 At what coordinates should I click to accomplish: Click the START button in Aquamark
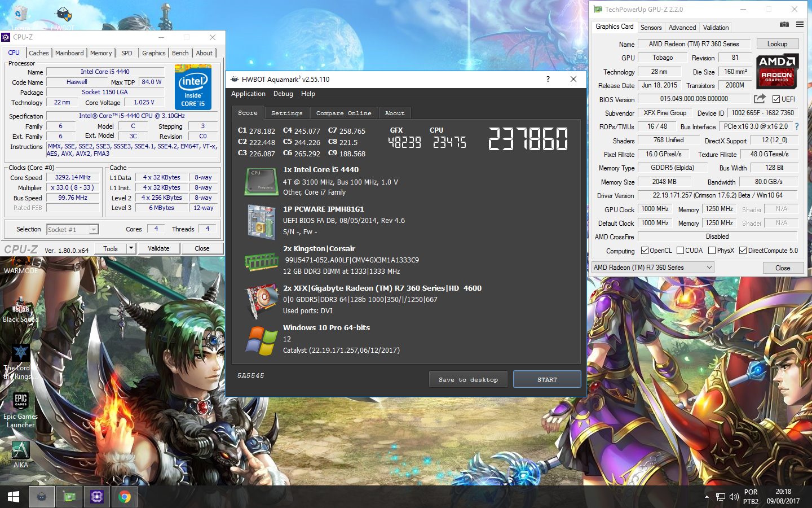(x=547, y=379)
